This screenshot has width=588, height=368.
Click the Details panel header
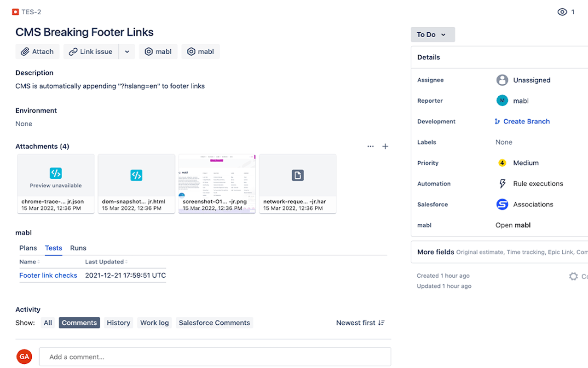[x=499, y=58]
